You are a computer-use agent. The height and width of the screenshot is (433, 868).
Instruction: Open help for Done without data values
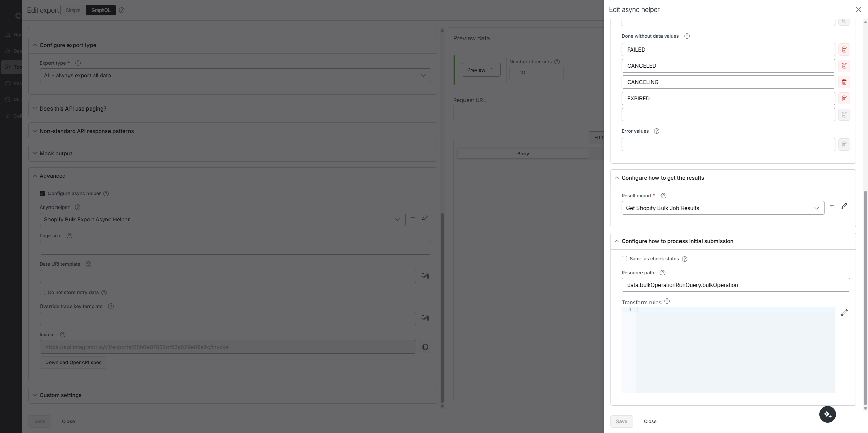687,36
